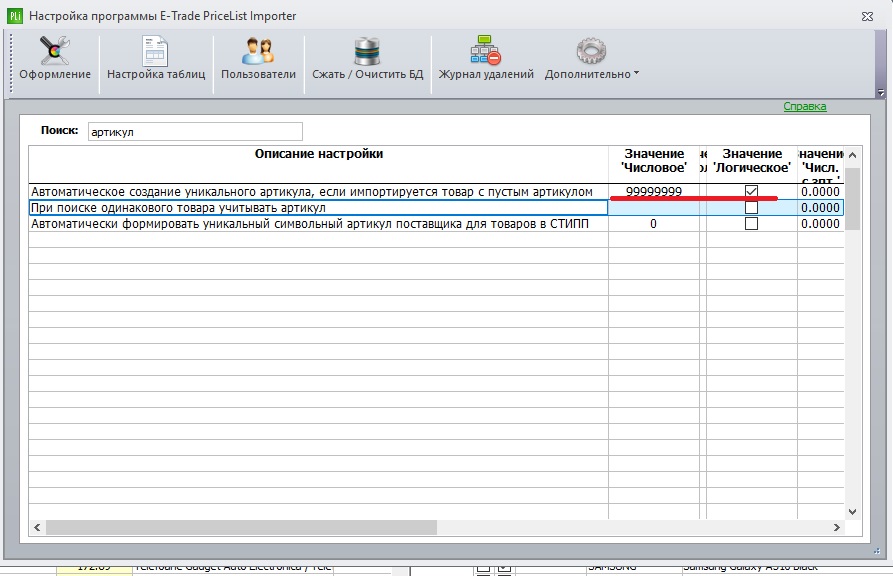Click the 0.0000 cell in the СТИПП row

(820, 223)
